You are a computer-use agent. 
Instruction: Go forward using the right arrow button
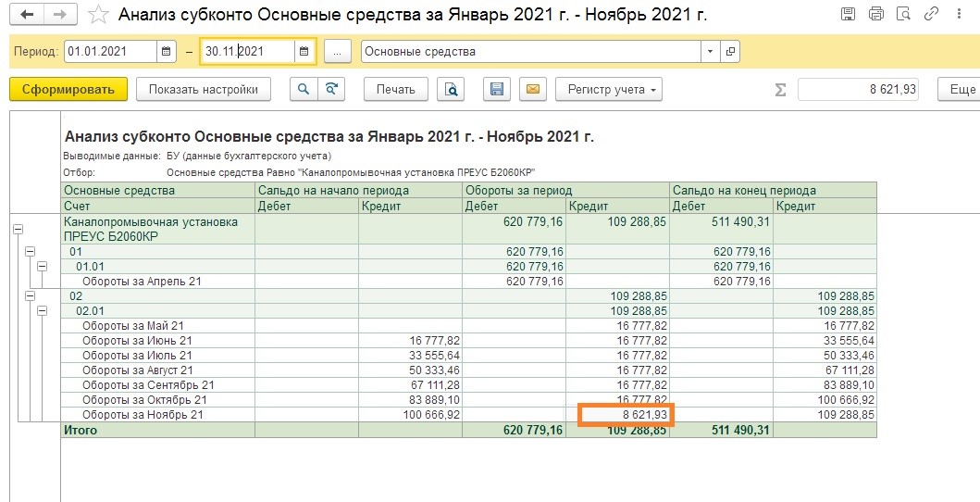point(59,15)
